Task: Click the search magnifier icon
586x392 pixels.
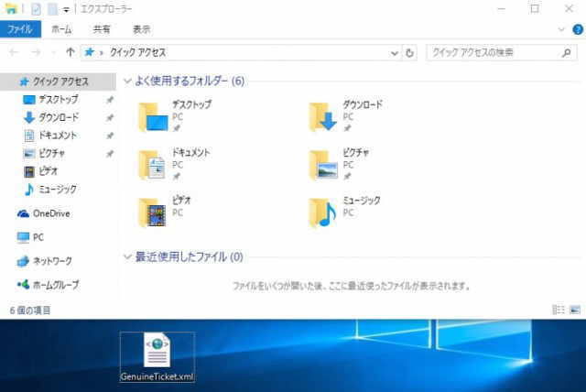Action: (567, 53)
